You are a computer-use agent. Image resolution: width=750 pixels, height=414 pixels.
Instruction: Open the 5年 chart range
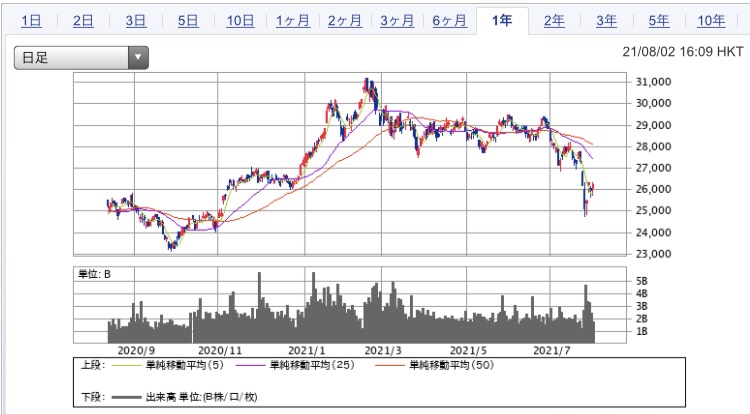pos(659,21)
